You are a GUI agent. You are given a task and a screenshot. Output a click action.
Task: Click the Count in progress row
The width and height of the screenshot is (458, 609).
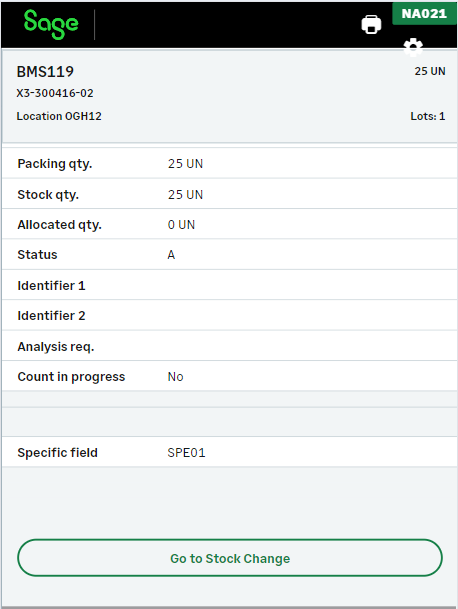pos(230,376)
